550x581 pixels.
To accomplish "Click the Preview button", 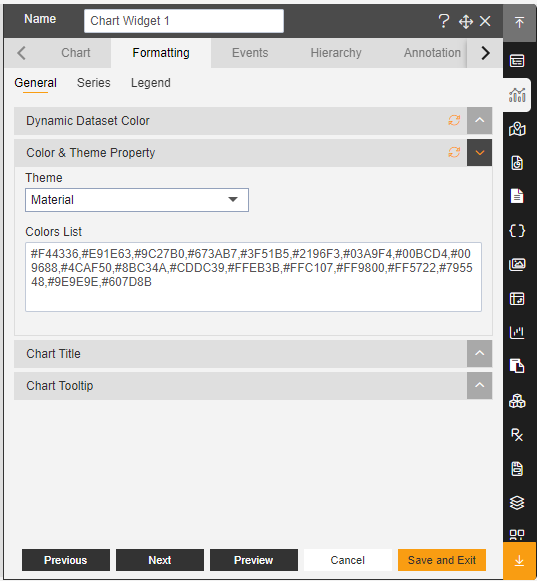I will (254, 560).
